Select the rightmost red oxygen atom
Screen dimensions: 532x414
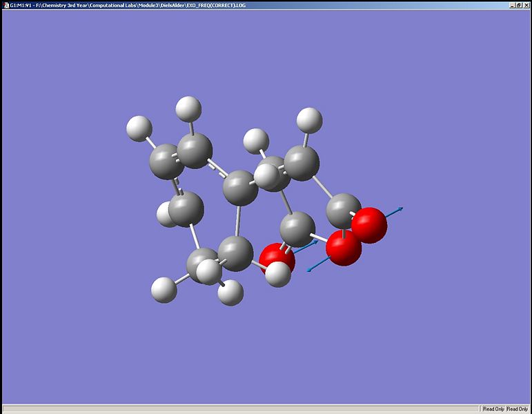[x=369, y=226]
